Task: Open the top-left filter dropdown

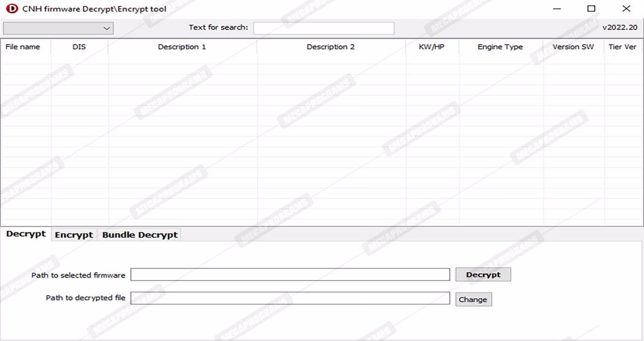Action: [58, 28]
